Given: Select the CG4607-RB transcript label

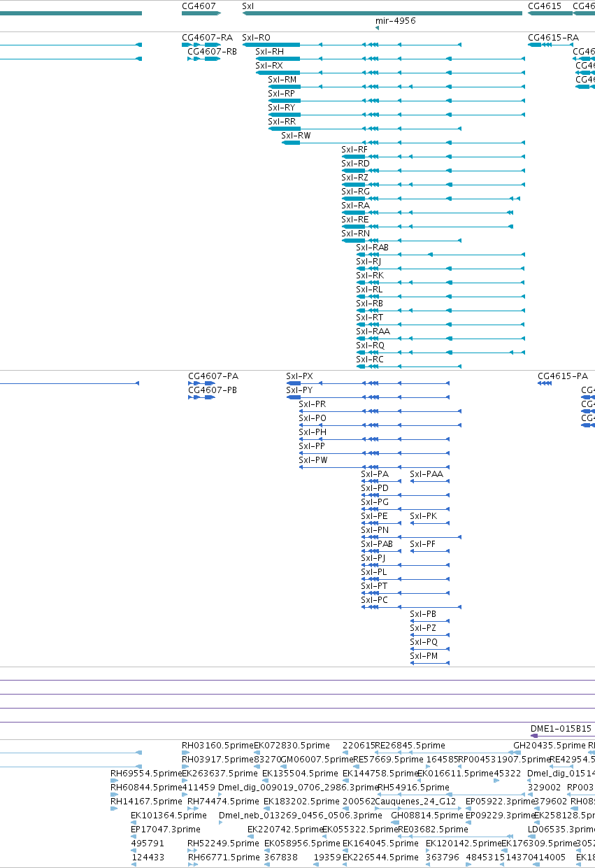Looking at the screenshot, I should click(x=212, y=52).
